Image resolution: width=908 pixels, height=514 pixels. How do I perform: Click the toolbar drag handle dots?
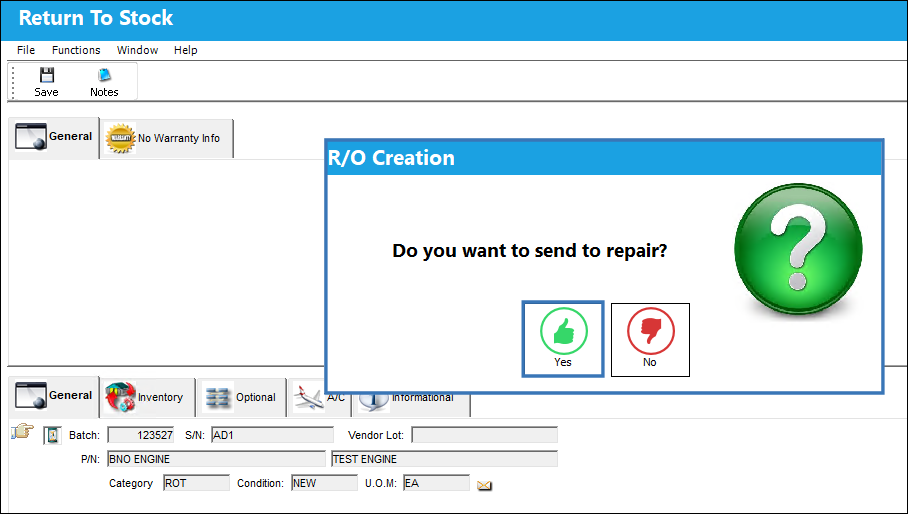coord(13,82)
